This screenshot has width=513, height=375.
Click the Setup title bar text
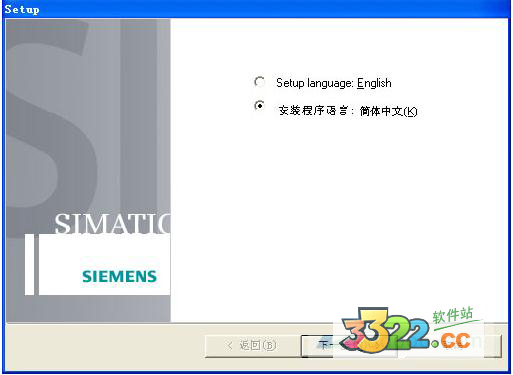22,9
